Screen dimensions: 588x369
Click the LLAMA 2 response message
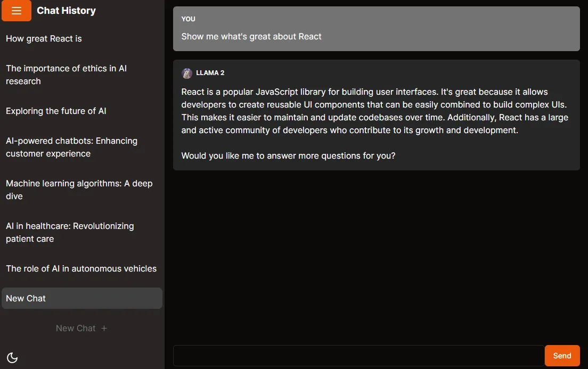click(x=376, y=114)
